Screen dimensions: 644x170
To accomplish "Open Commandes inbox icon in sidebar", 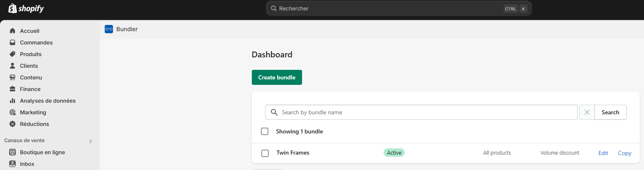I will click(12, 42).
